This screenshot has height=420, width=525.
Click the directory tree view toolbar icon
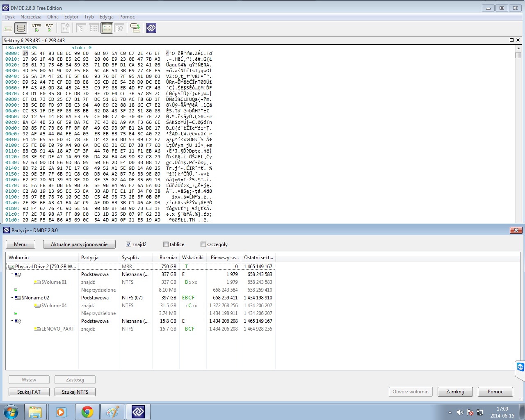tap(82, 28)
